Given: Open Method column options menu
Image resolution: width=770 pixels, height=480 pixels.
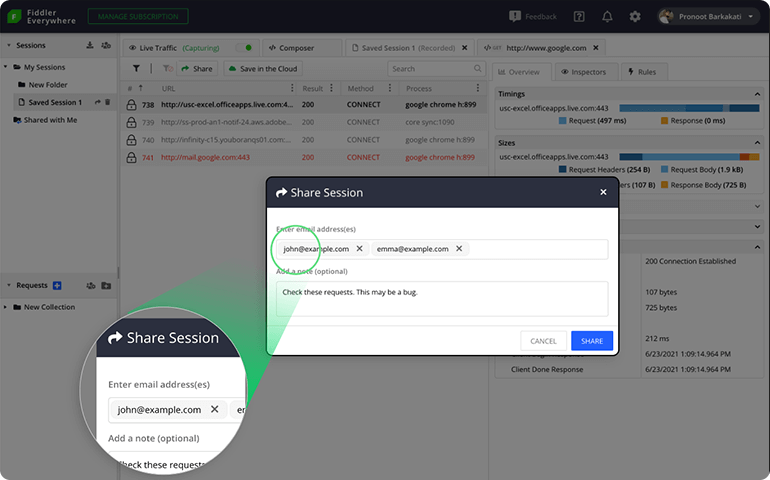Looking at the screenshot, I should click(390, 88).
